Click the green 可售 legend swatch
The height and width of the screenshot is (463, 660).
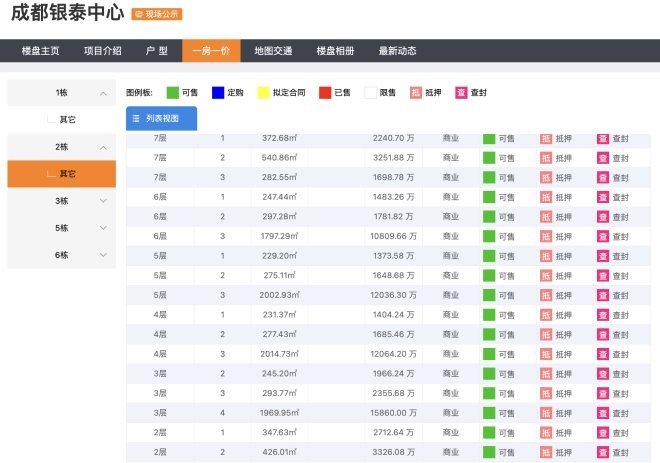pos(172,92)
